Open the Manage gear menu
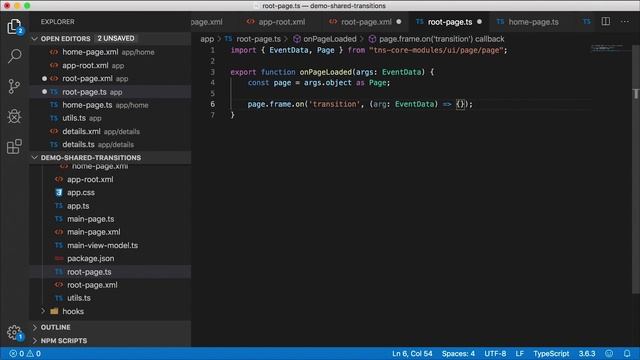The width and height of the screenshot is (640, 360). pyautogui.click(x=14, y=333)
